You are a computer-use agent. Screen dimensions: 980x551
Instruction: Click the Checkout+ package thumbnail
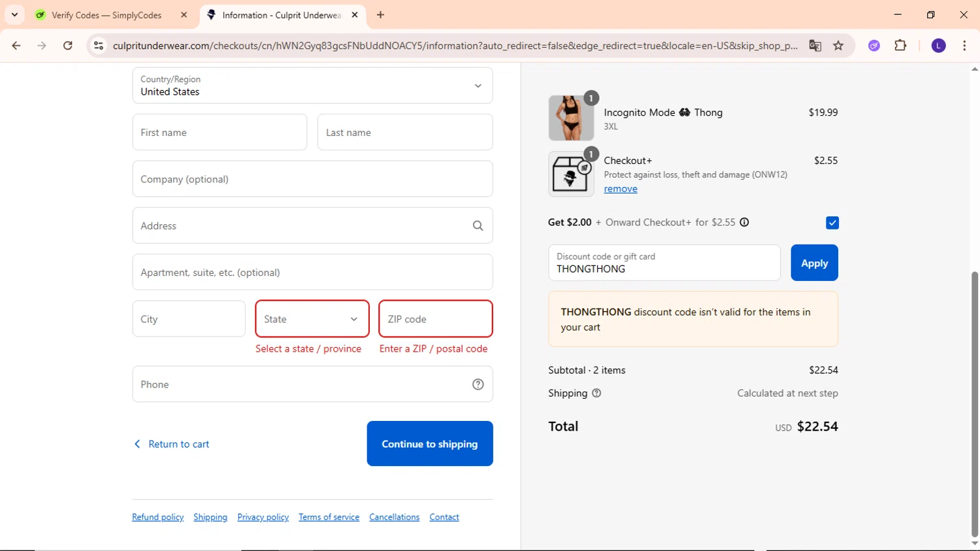click(x=571, y=174)
